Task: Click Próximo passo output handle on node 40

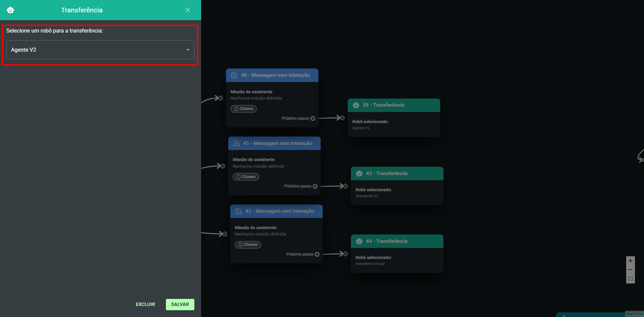Action: coord(313,118)
